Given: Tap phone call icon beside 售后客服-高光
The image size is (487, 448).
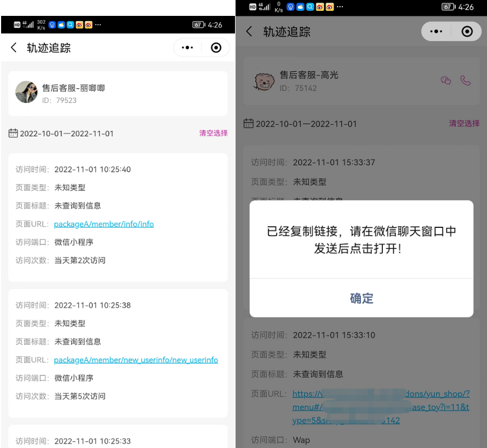Looking at the screenshot, I should pyautogui.click(x=466, y=81).
